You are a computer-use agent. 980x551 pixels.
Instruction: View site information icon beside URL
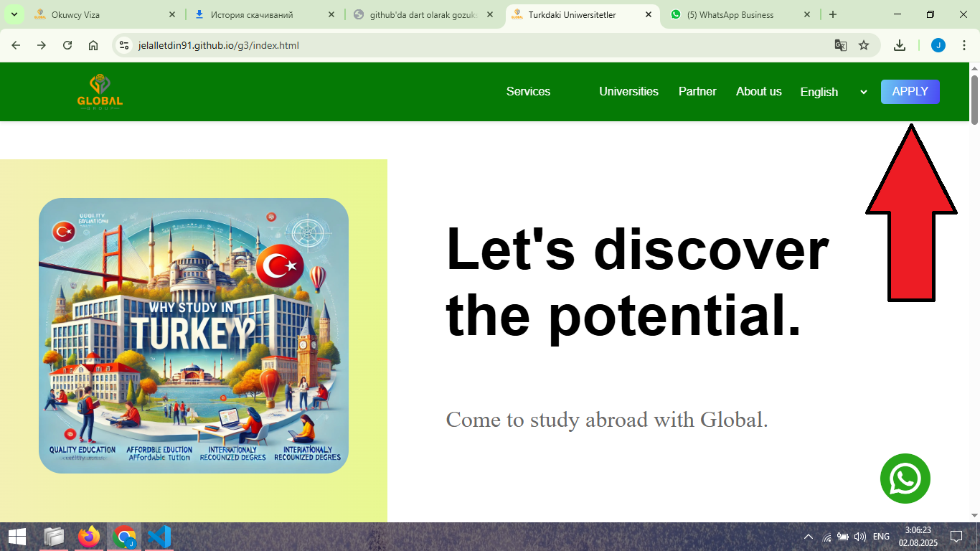coord(125,45)
